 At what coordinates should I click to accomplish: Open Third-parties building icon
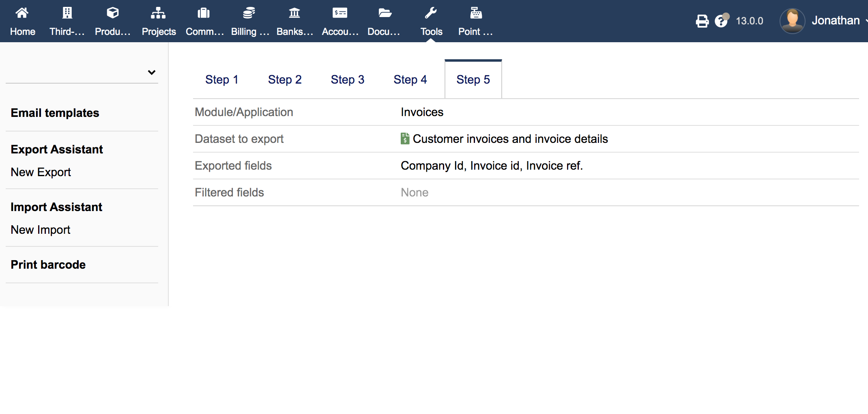tap(67, 13)
